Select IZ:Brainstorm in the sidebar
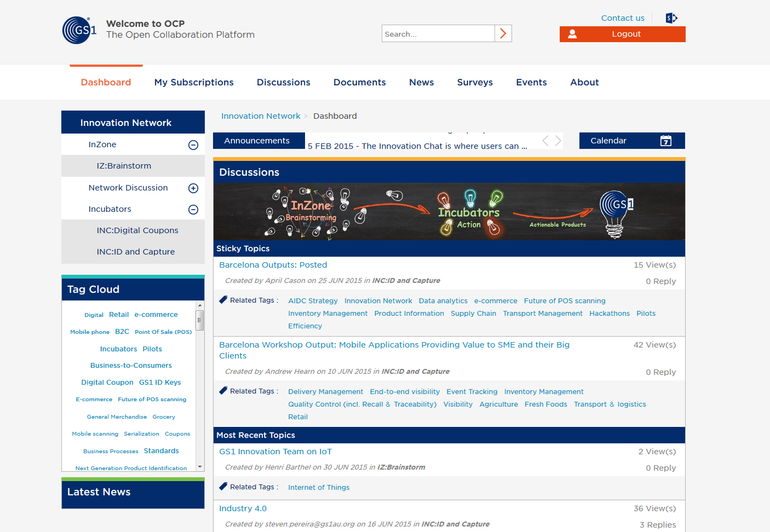Screen dimensions: 770x532 tap(124, 166)
